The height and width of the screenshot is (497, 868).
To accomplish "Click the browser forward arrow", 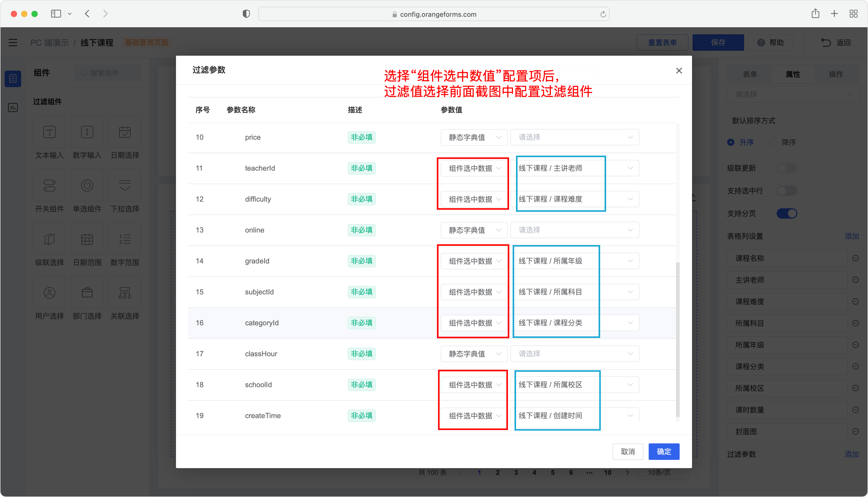I will pyautogui.click(x=105, y=14).
